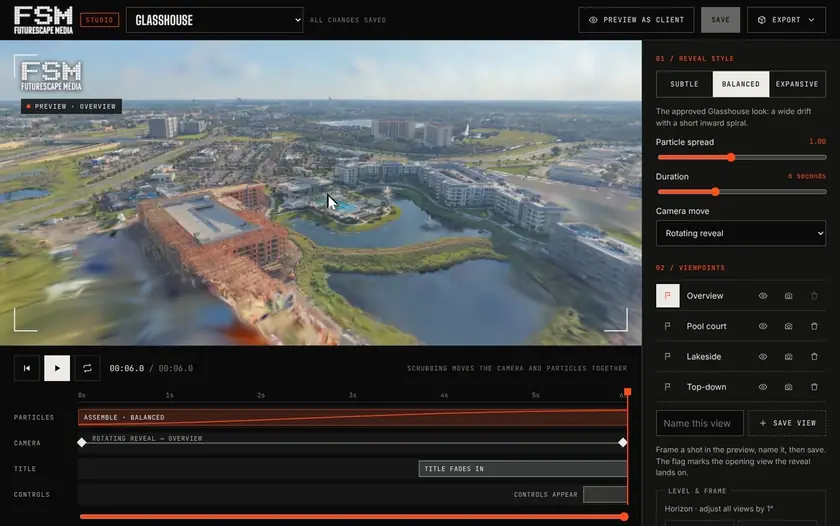
Task: Click the Rotating Reveal → Overview camera label
Action: pyautogui.click(x=147, y=438)
